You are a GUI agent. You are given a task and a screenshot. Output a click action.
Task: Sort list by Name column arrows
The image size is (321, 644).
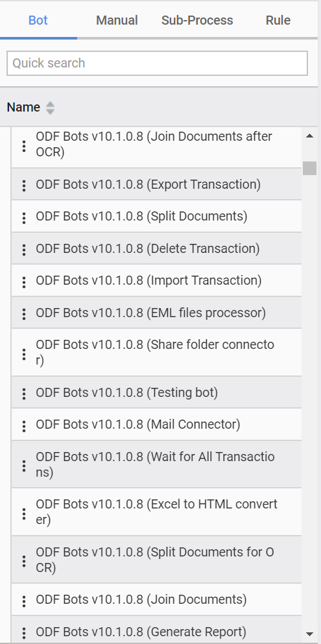coord(50,108)
